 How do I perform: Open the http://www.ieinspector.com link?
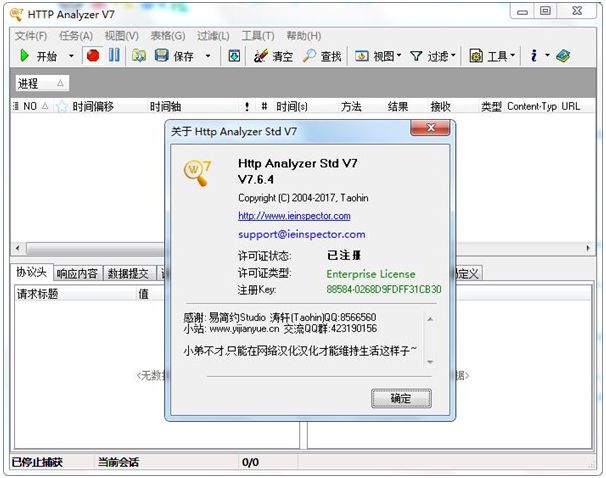294,216
